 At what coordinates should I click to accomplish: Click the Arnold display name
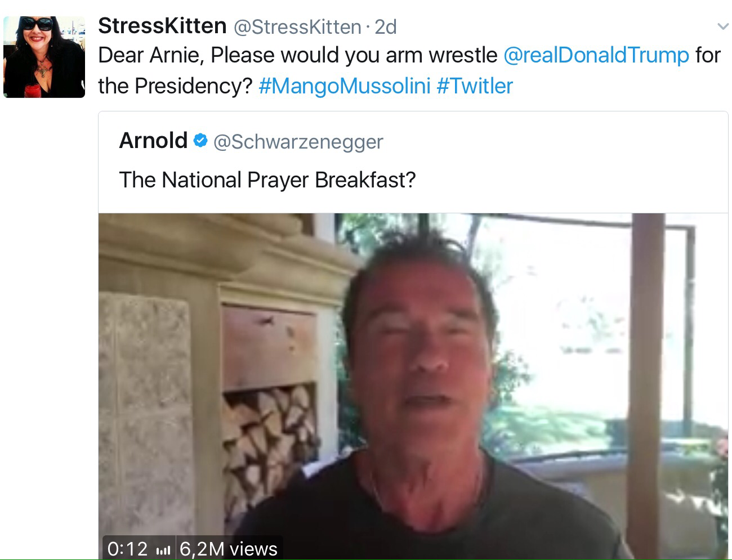click(x=153, y=141)
